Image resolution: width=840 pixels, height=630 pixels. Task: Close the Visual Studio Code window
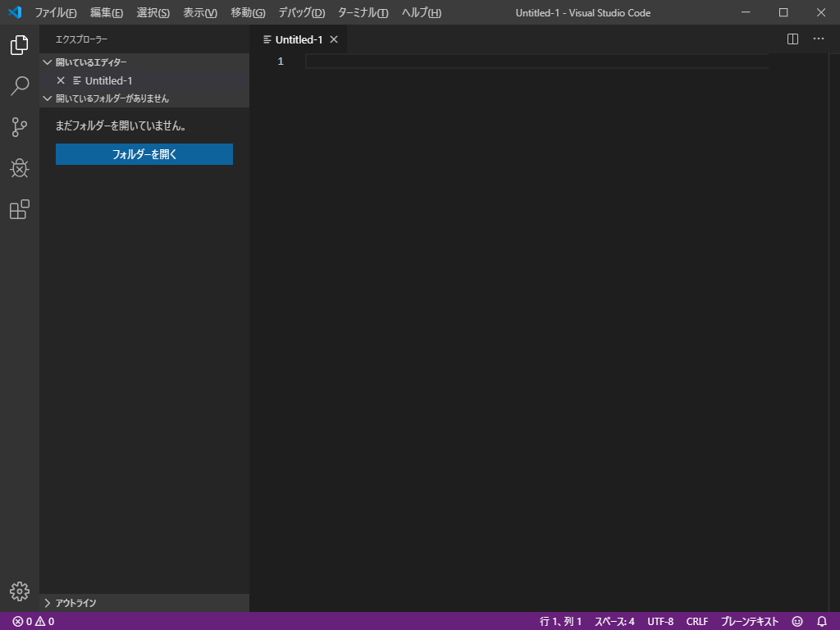pyautogui.click(x=820, y=12)
